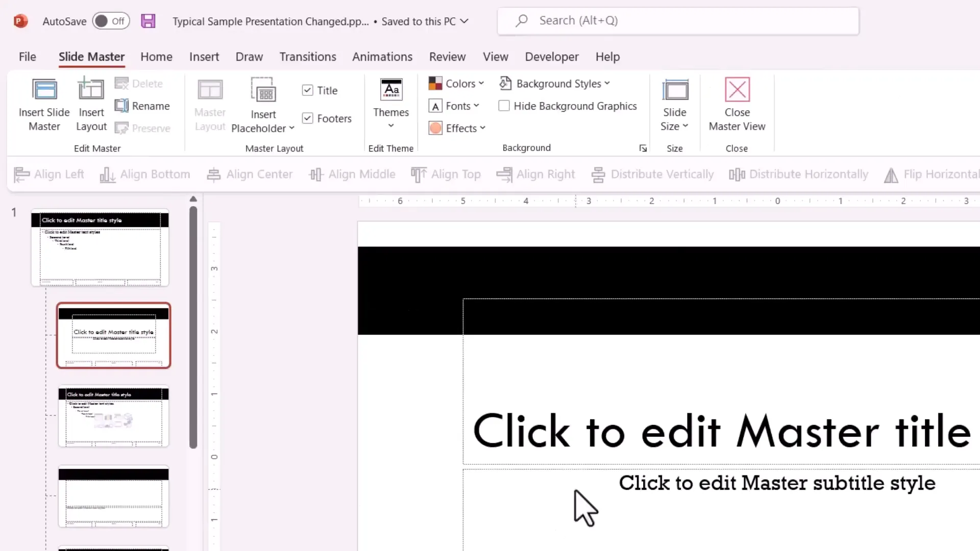Expand Insert Placeholder dropdown arrow
The image size is (980, 551).
coord(292,128)
